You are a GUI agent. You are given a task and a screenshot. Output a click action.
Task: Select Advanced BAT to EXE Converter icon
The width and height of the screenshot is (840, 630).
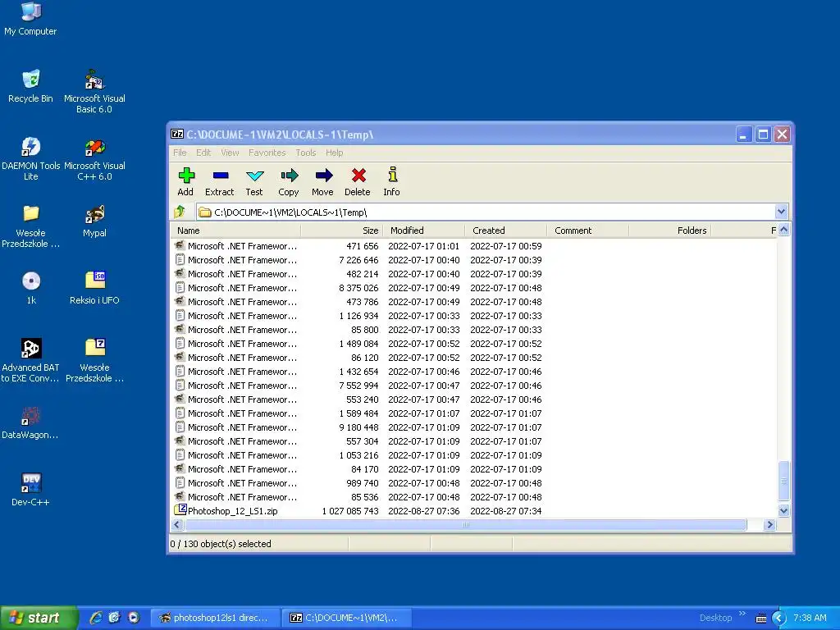pos(30,361)
